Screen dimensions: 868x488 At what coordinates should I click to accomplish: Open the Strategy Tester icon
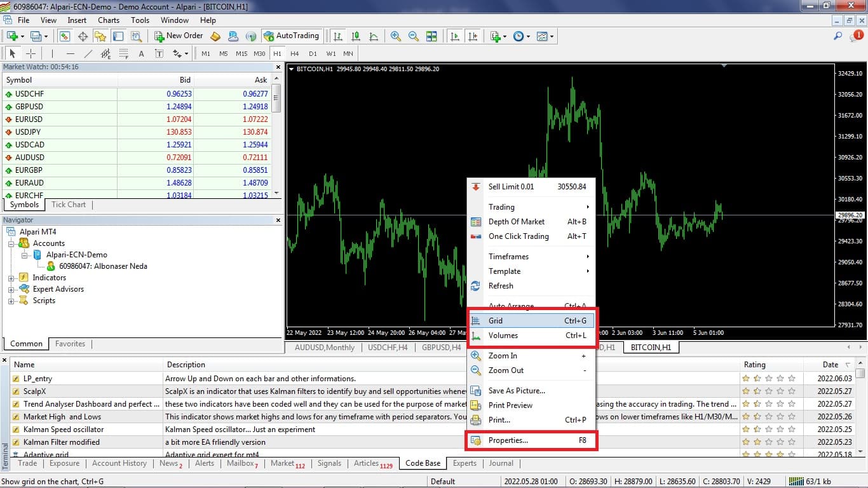coord(135,36)
